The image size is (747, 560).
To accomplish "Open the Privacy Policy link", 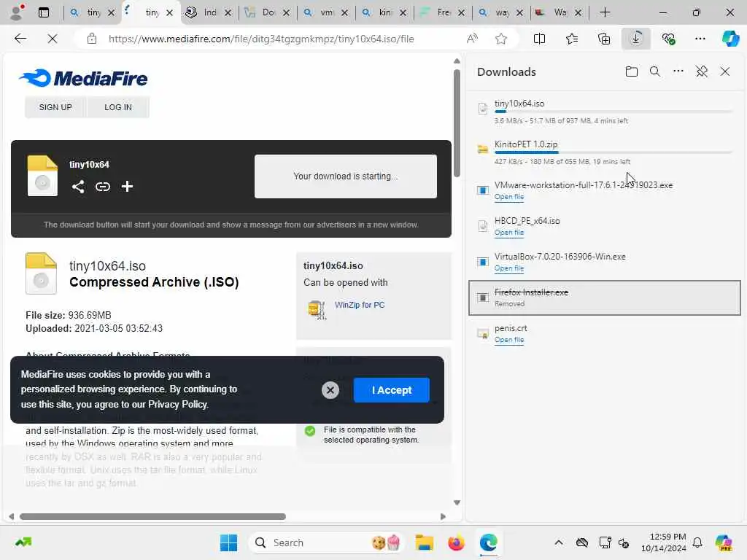I will 178,404.
